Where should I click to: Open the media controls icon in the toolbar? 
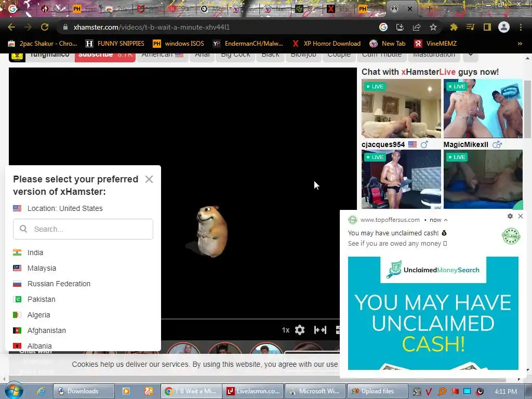(470, 27)
